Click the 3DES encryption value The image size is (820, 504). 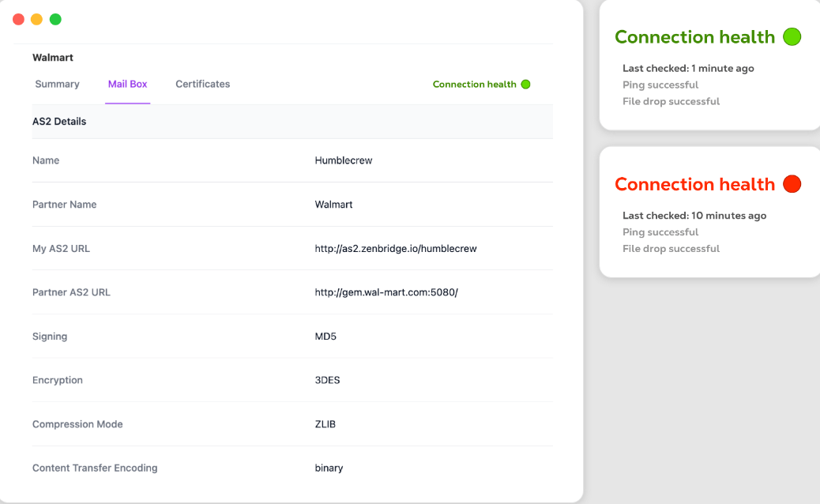click(327, 380)
